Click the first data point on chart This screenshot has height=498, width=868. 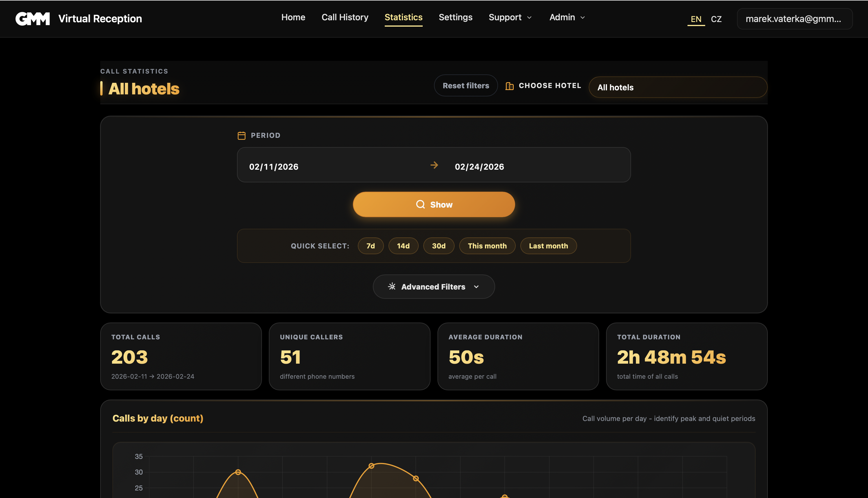point(238,472)
